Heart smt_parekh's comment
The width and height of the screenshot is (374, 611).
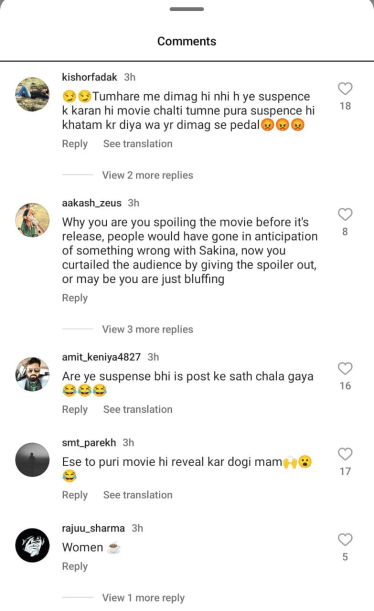[x=345, y=454]
